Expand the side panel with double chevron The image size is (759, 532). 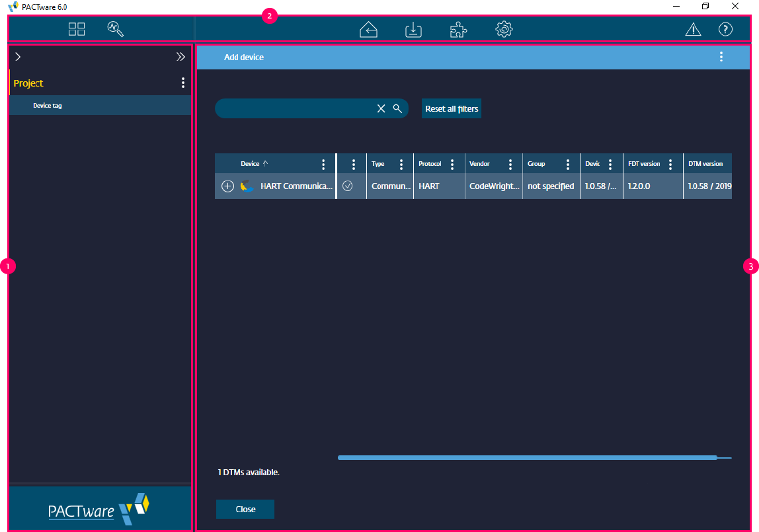[180, 57]
